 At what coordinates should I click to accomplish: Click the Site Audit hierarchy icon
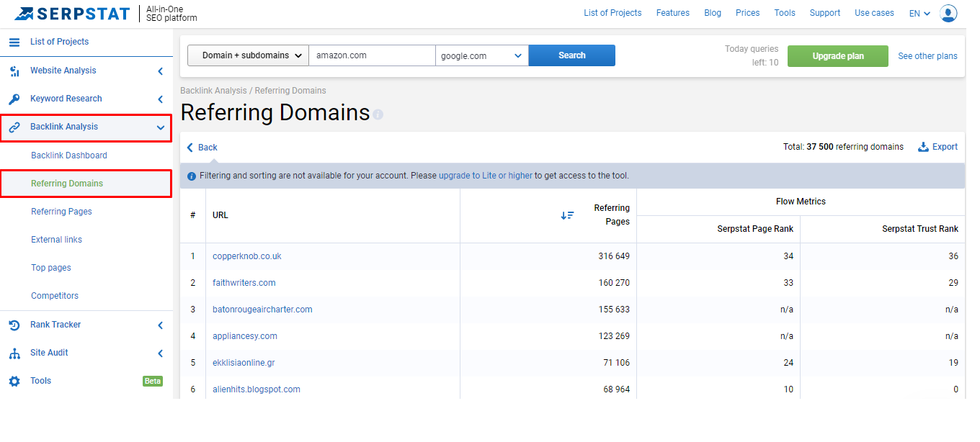(14, 353)
